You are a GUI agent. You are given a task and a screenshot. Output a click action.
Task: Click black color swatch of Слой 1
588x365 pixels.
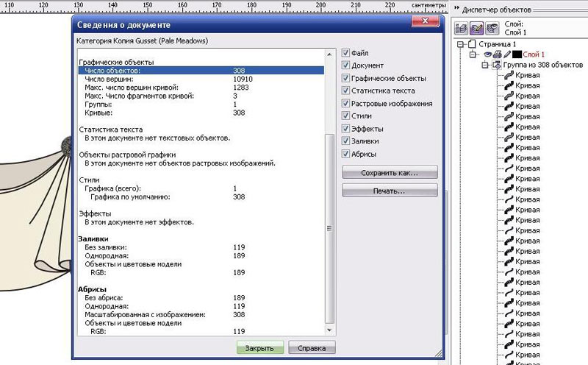click(517, 54)
